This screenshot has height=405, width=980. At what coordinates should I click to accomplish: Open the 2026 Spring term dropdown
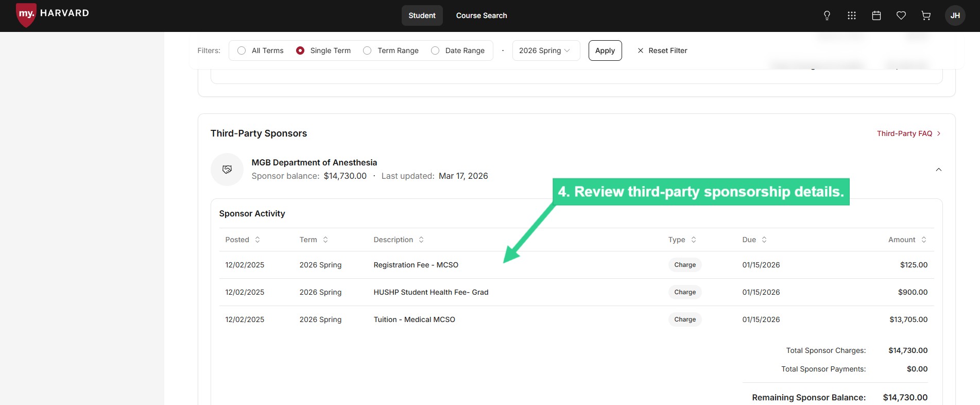point(546,50)
